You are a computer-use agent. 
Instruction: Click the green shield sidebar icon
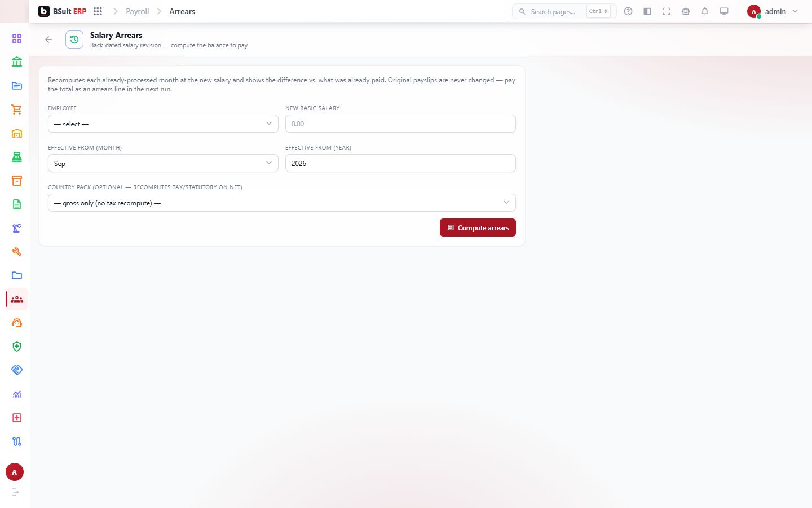tap(17, 347)
